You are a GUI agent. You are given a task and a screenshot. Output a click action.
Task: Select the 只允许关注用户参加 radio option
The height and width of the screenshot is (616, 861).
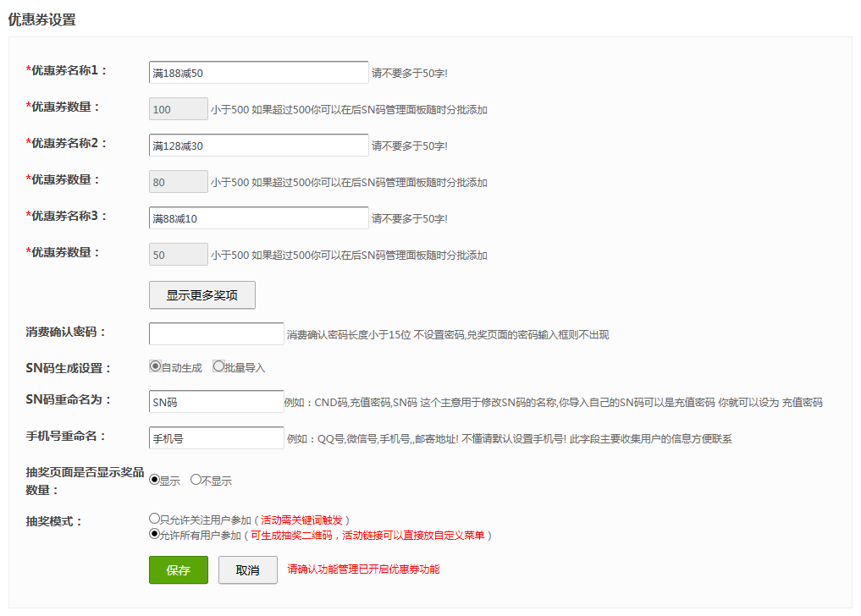tap(154, 519)
